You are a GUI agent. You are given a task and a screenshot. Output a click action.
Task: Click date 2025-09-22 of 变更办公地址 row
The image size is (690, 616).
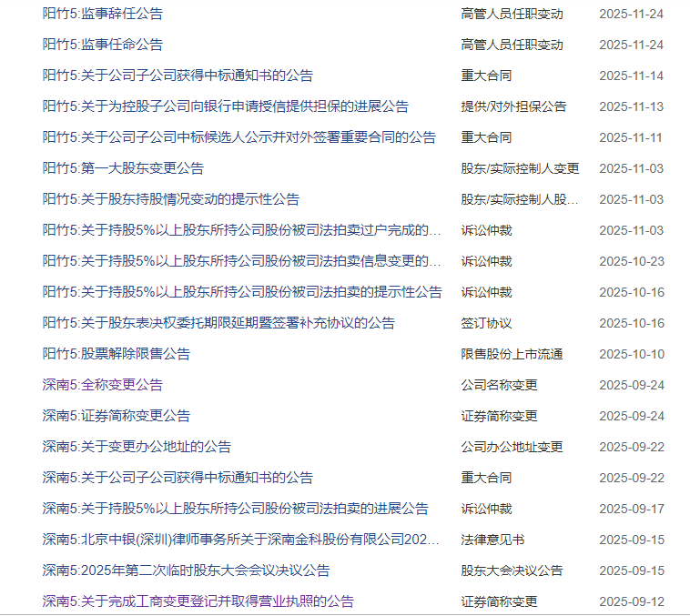click(632, 447)
